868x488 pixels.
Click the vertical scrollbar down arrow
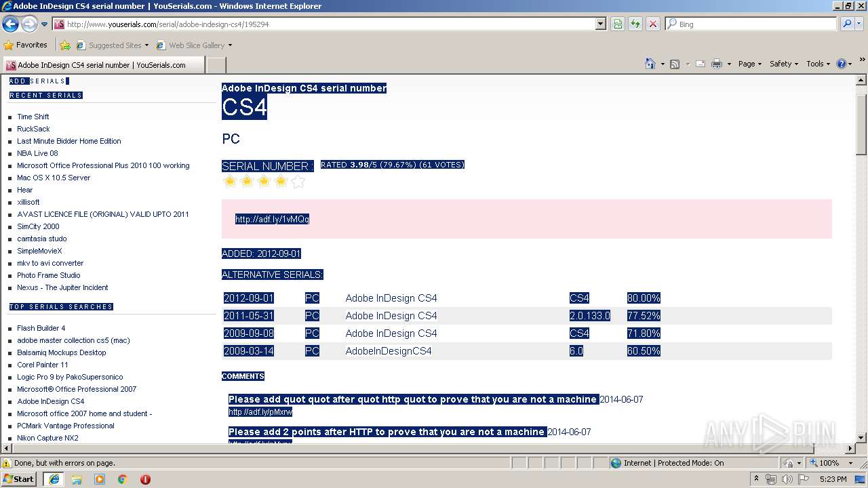(x=861, y=438)
